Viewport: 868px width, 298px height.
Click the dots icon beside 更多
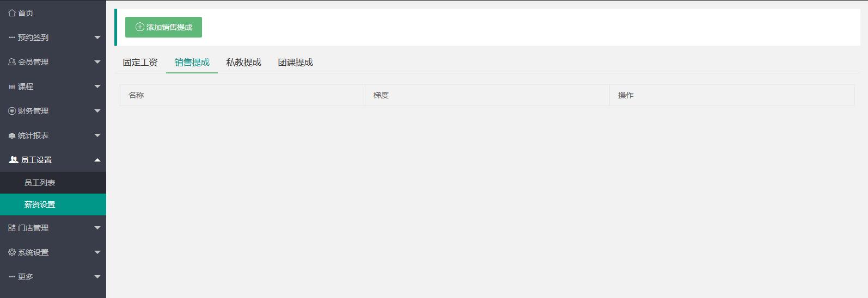pos(12,277)
